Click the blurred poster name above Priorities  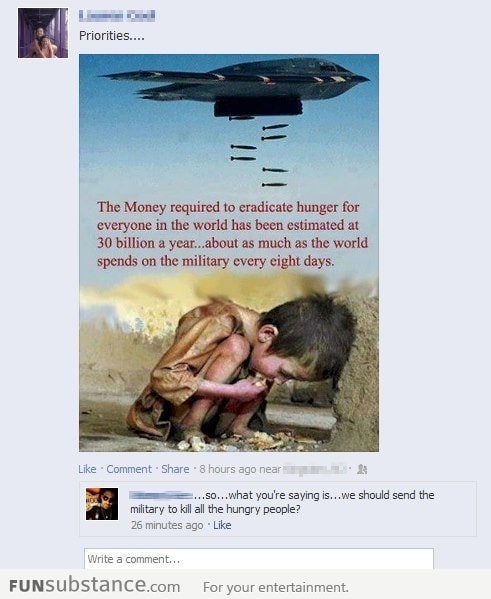coord(117,16)
